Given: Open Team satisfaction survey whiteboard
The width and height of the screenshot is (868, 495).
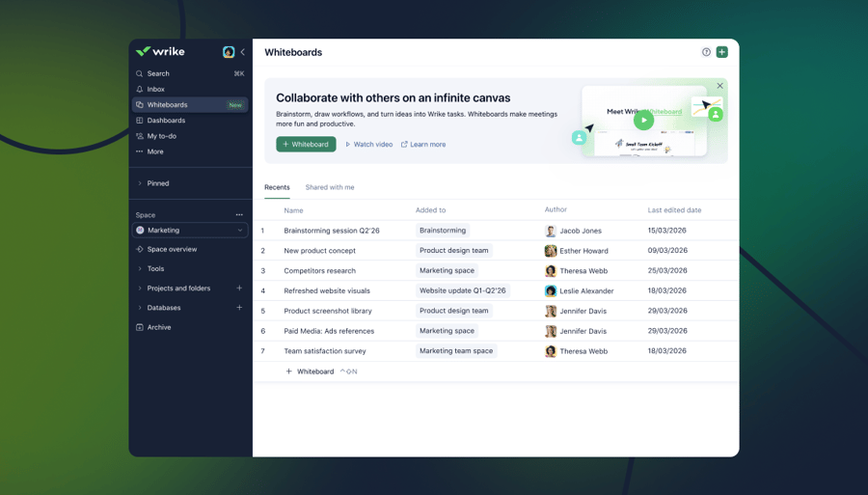Looking at the screenshot, I should [325, 351].
